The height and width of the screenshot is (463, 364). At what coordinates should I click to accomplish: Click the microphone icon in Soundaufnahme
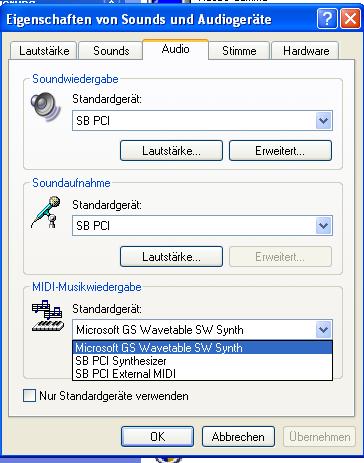46,212
